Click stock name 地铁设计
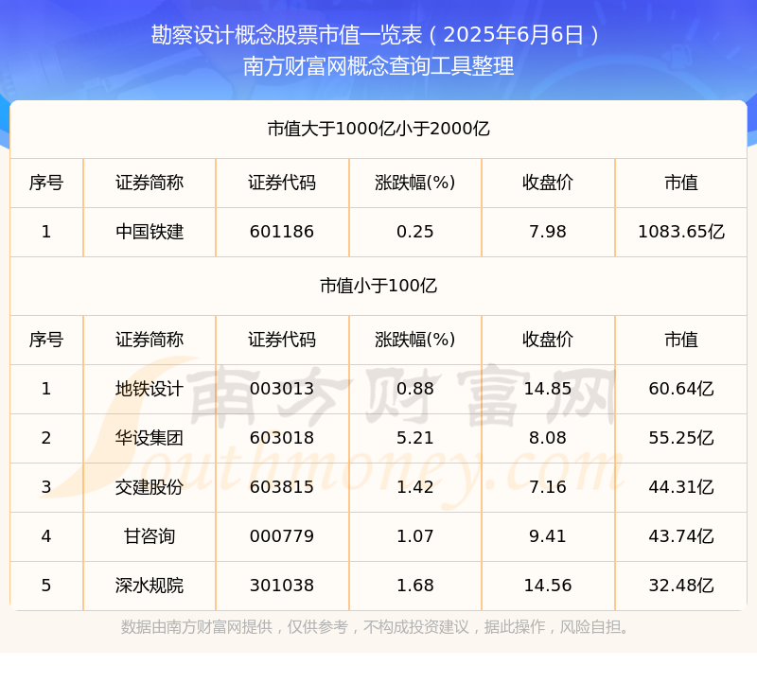 pyautogui.click(x=150, y=389)
